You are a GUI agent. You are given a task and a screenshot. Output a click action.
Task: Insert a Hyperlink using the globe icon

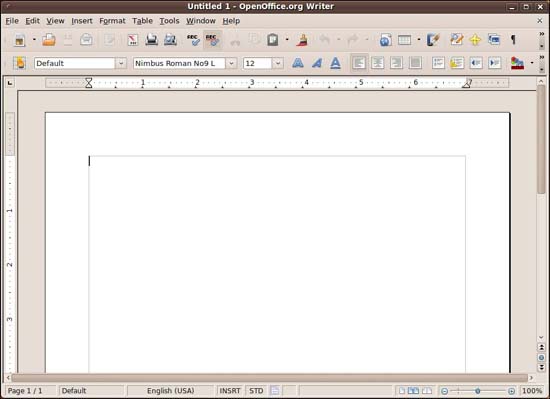pos(385,40)
